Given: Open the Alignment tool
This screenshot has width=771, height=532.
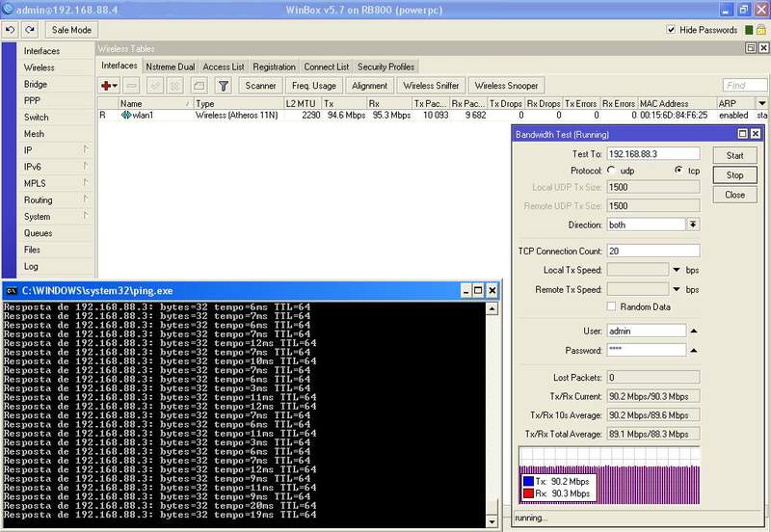Looking at the screenshot, I should [369, 86].
